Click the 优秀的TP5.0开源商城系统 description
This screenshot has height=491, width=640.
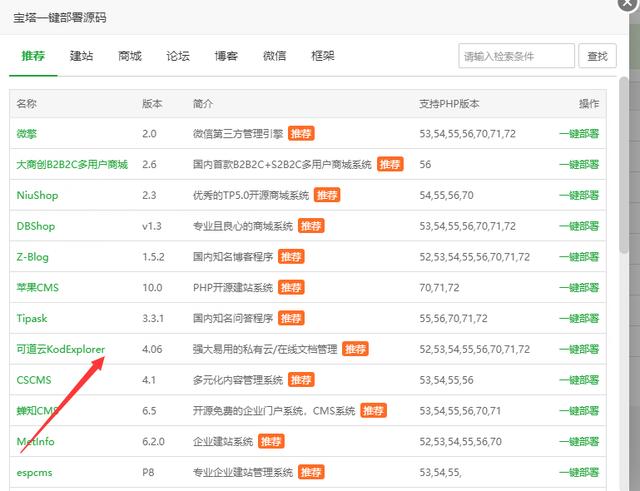tap(251, 195)
